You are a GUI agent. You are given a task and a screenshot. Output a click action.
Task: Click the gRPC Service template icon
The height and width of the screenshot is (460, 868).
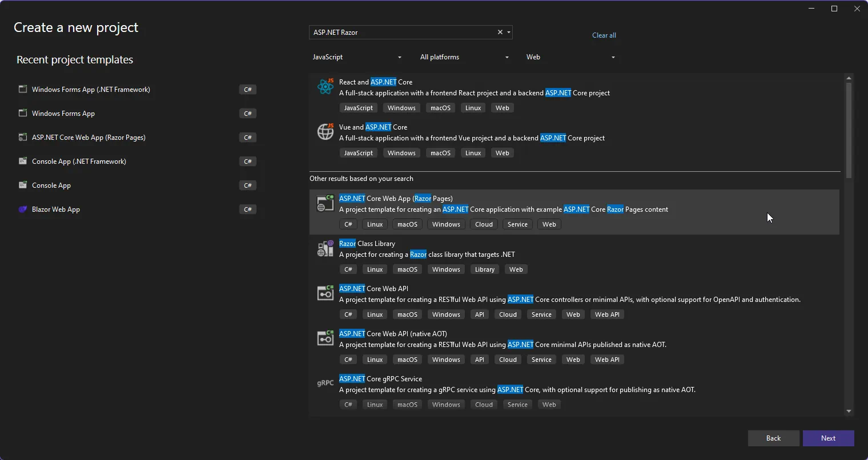(325, 383)
